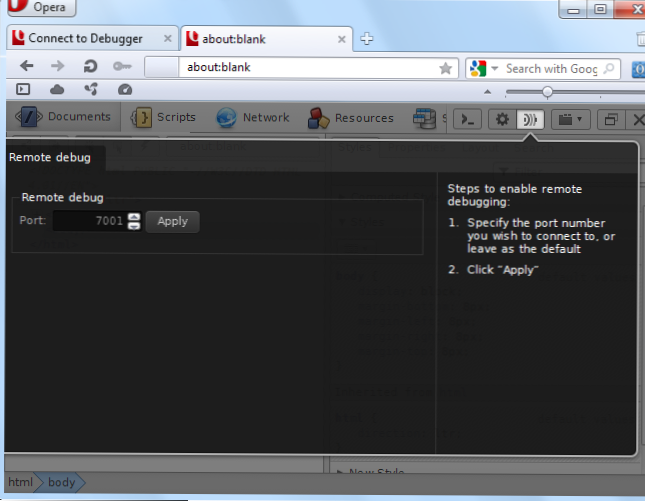Open the Scripts panel
645x501 pixels.
(164, 117)
